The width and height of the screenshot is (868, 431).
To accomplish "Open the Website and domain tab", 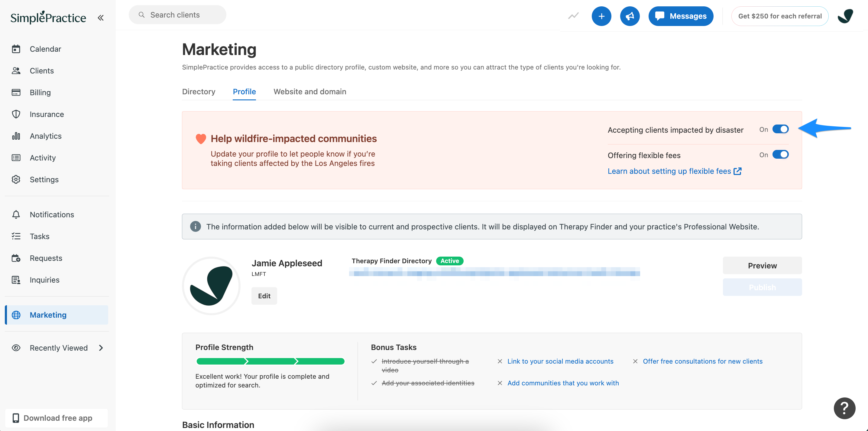I will (310, 92).
